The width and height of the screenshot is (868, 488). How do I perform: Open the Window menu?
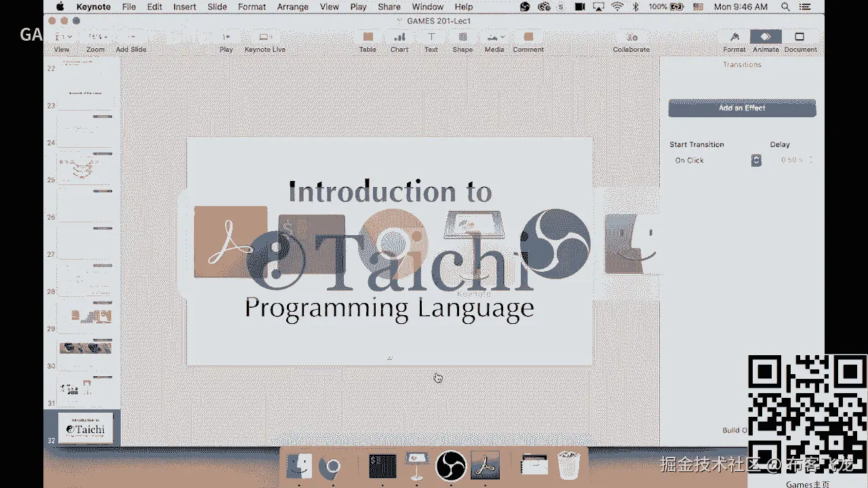coord(428,7)
